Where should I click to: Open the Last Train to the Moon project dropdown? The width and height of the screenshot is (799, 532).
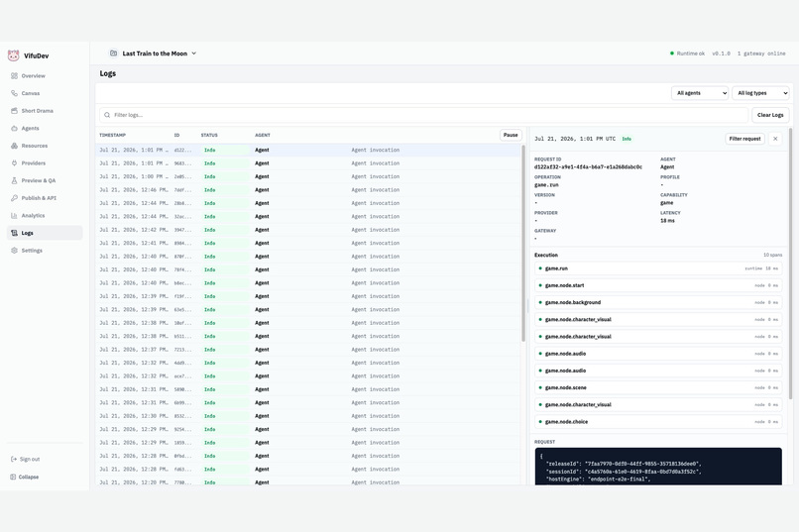[x=154, y=53]
